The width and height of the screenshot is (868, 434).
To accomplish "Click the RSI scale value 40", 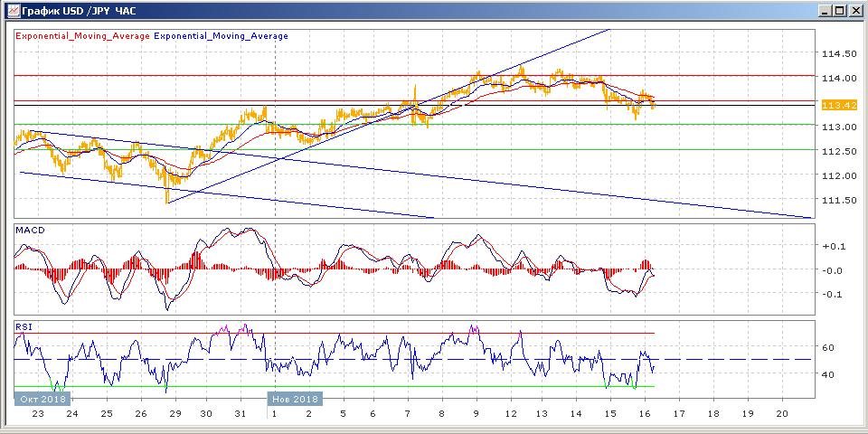I will coord(828,374).
